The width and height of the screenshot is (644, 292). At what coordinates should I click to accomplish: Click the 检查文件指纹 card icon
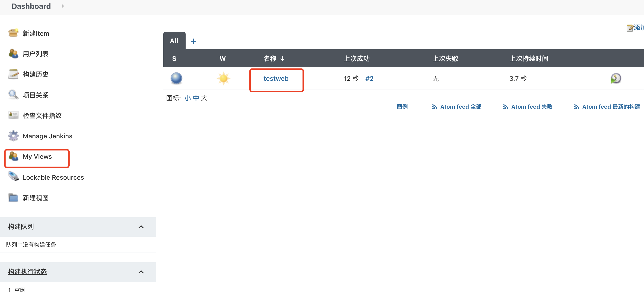click(13, 115)
